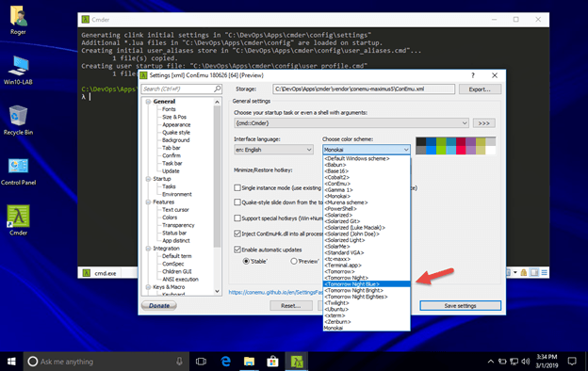Open the Fonts settings page
The height and width of the screenshot is (371, 588).
pyautogui.click(x=169, y=109)
